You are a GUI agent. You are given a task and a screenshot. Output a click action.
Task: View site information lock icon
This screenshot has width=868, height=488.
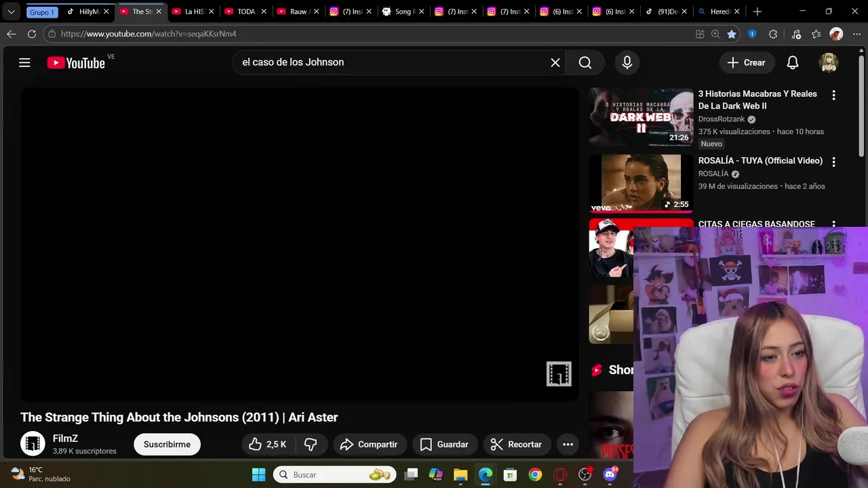52,34
